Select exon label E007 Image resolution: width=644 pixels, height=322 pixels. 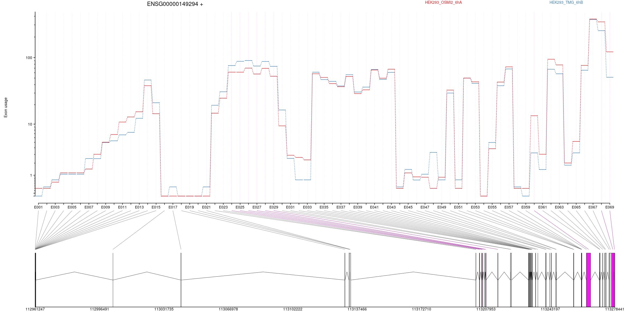click(x=89, y=207)
